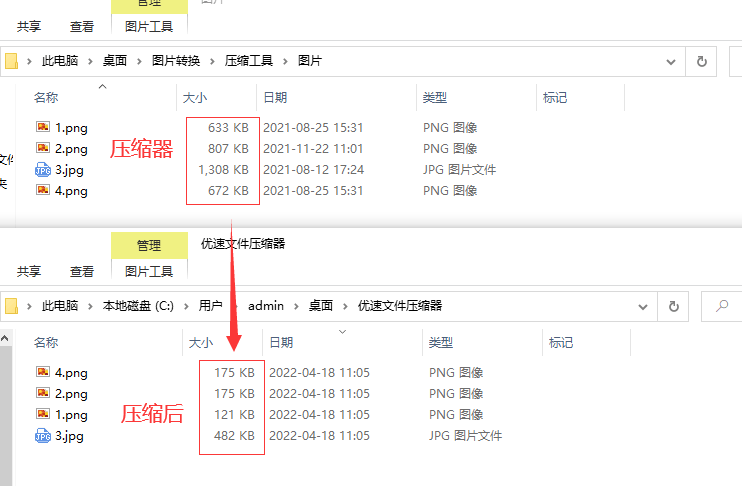Go to 图片转换 in upper address bar
742x486 pixels.
tap(176, 61)
